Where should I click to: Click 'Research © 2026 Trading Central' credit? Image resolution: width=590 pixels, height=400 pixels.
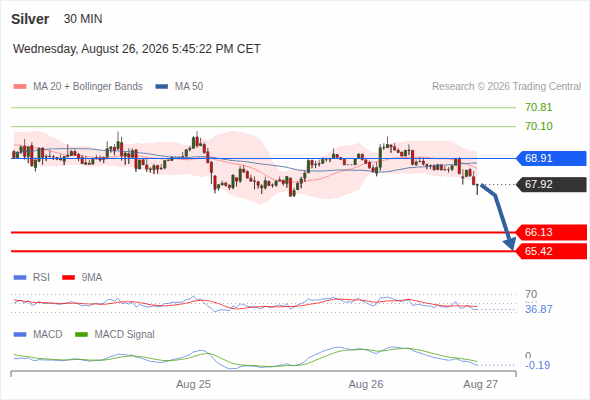click(506, 87)
